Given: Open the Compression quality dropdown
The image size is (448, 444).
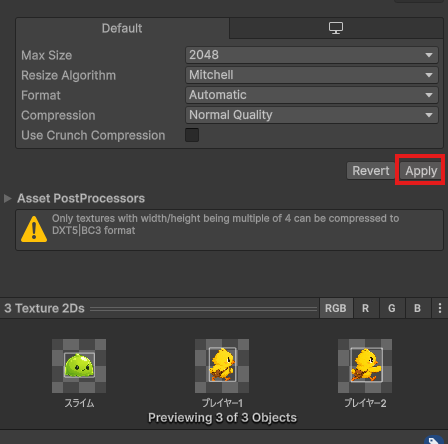Looking at the screenshot, I should [x=312, y=115].
